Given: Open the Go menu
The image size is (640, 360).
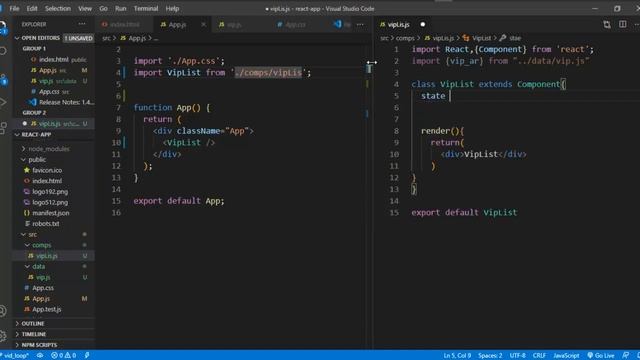Looking at the screenshot, I should [x=104, y=9].
